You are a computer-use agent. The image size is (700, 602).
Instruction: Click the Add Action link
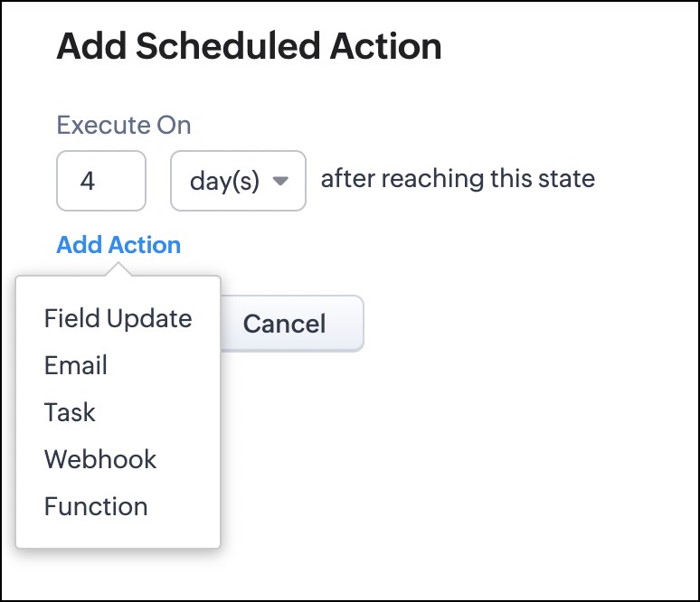point(118,245)
